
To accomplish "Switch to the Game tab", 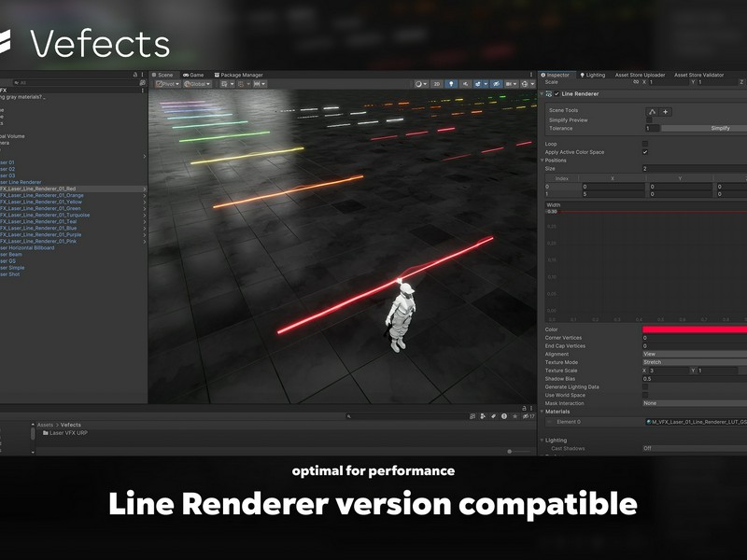I will click(193, 75).
